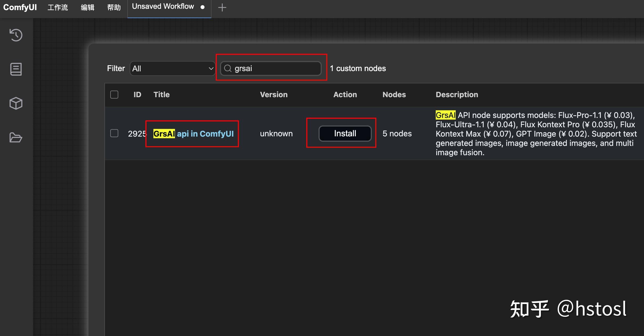Click the Filter dropdown chevron arrow

211,68
